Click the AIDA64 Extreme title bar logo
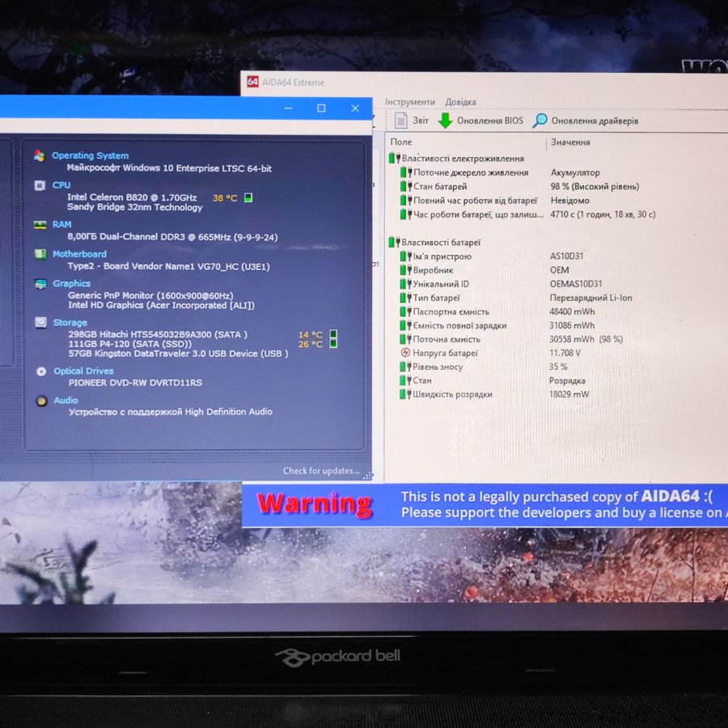Image resolution: width=728 pixels, height=728 pixels. 252,82
